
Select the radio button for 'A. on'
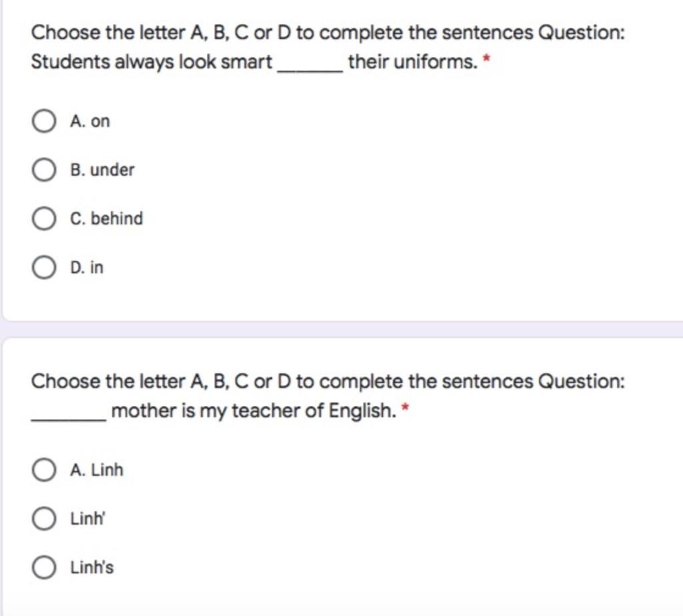pos(43,121)
